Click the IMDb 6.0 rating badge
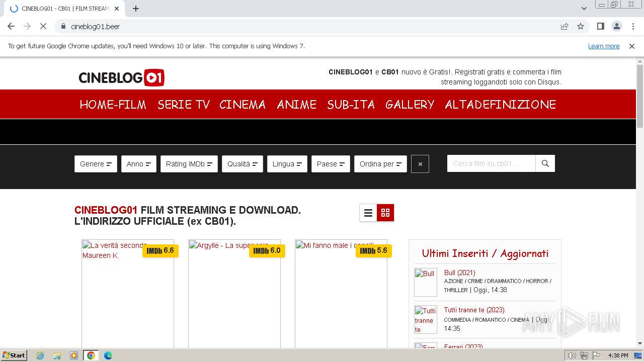Viewport: 644px width, 362px height. (267, 250)
